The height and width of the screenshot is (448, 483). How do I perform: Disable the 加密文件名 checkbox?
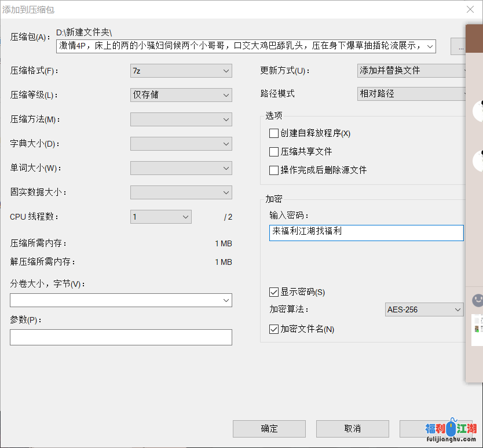coord(274,329)
